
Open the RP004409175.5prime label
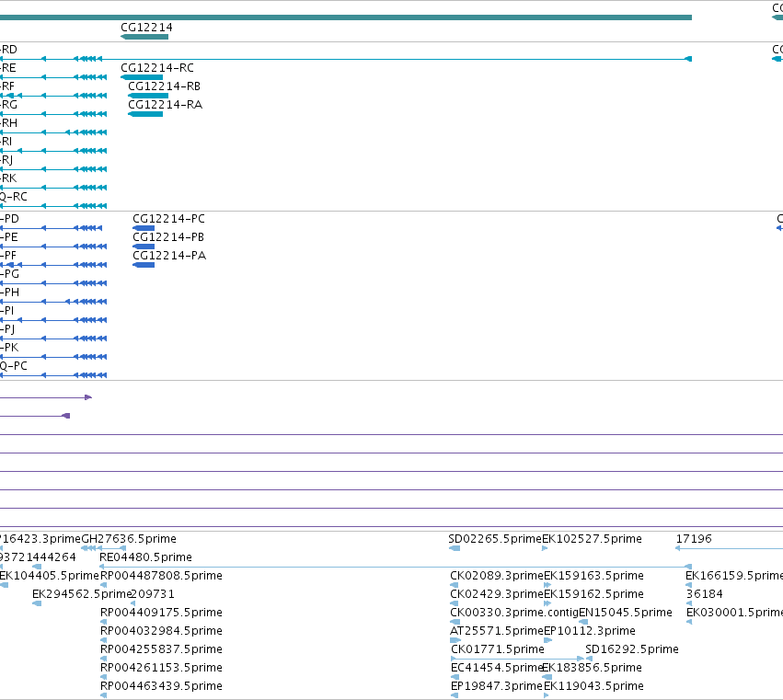click(x=161, y=613)
